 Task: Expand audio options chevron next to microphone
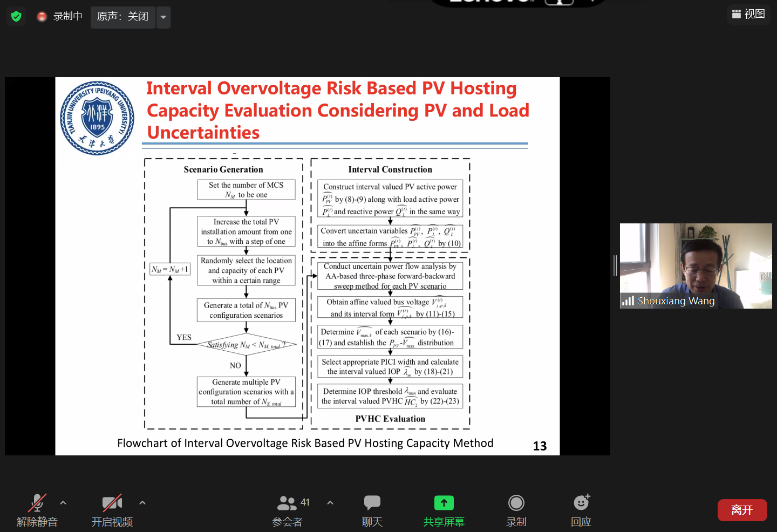[x=63, y=502]
